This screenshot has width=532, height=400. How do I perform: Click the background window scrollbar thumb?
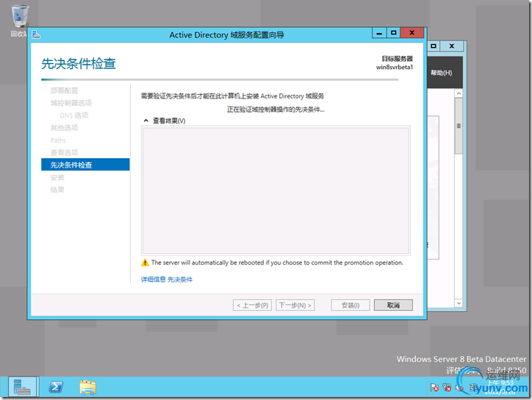click(x=459, y=126)
